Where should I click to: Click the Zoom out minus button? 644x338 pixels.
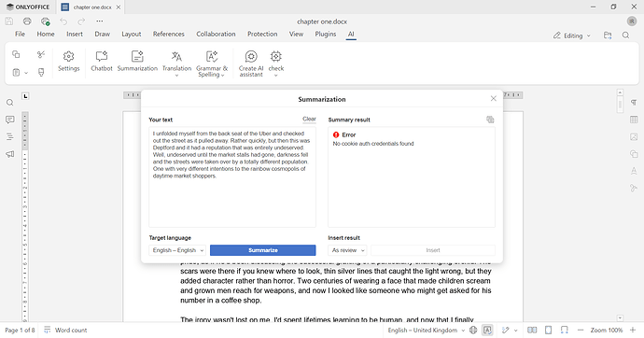[581, 330]
